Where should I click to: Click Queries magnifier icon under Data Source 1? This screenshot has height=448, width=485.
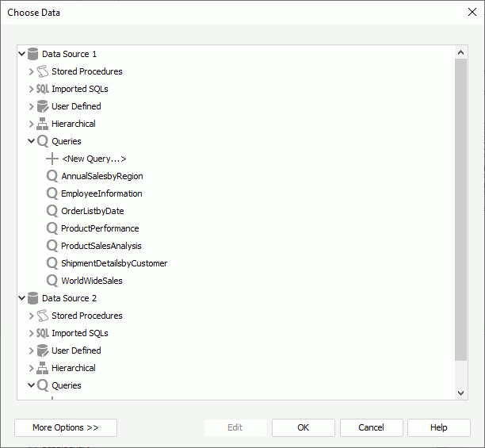(43, 141)
